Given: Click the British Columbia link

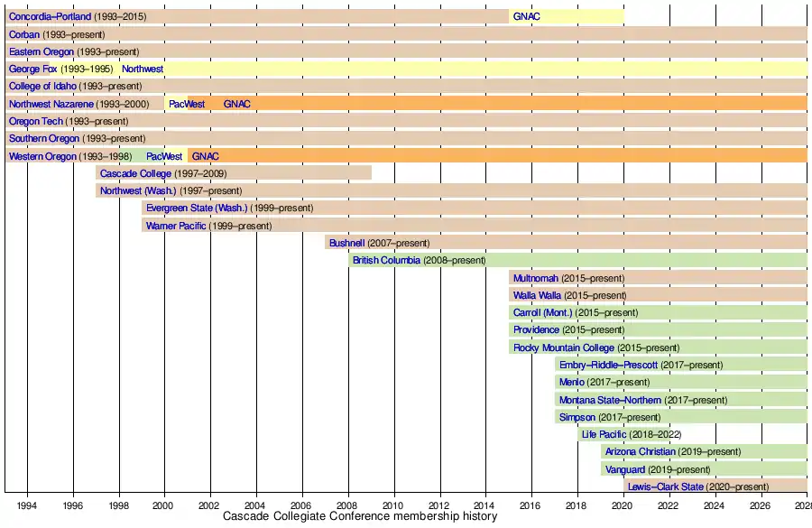Looking at the screenshot, I should tap(386, 261).
